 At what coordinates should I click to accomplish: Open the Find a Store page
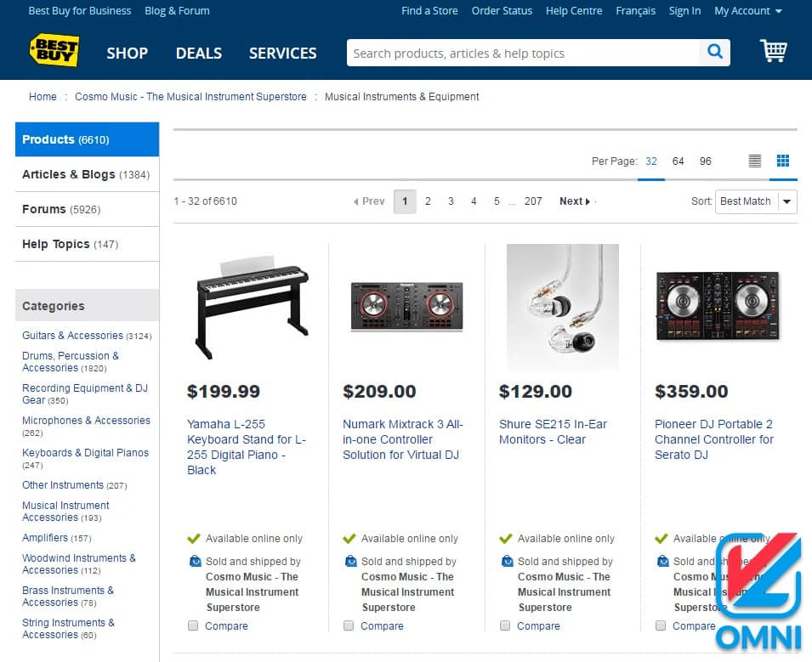tap(429, 11)
